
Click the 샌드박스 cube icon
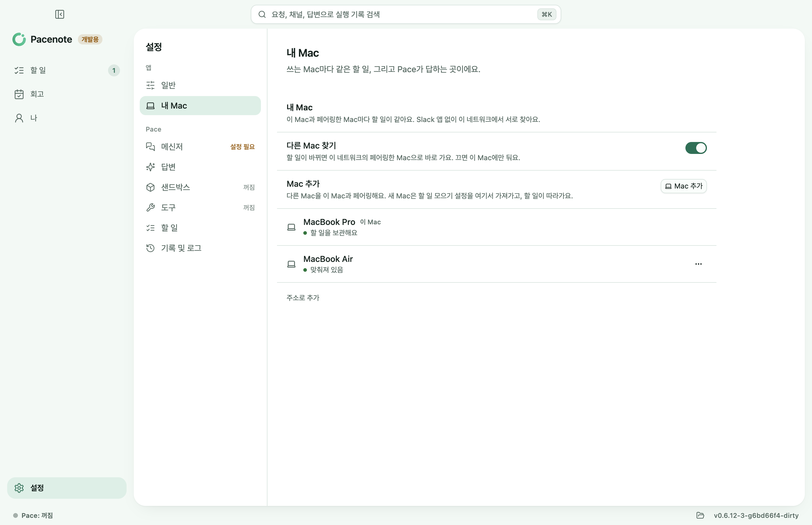[150, 187]
